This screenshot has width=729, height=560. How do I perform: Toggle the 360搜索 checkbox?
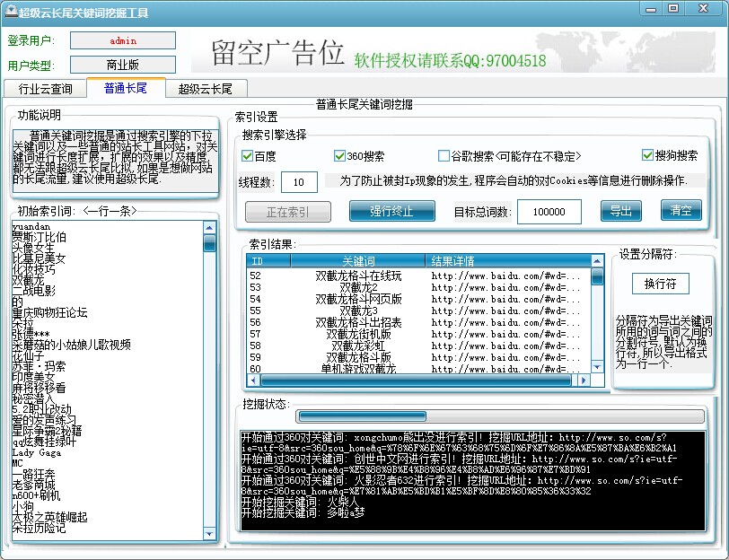(339, 155)
